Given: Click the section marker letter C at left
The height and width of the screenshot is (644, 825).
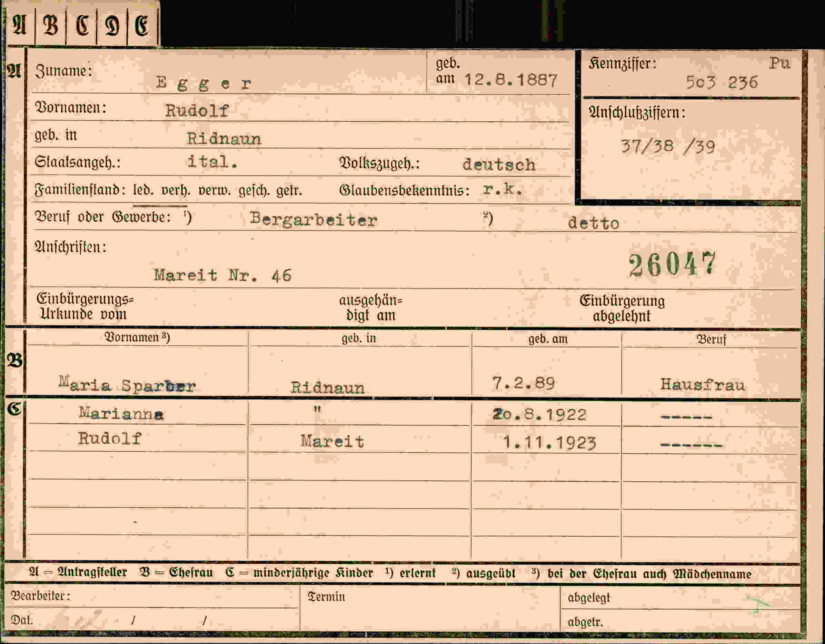Looking at the screenshot, I should point(14,409).
